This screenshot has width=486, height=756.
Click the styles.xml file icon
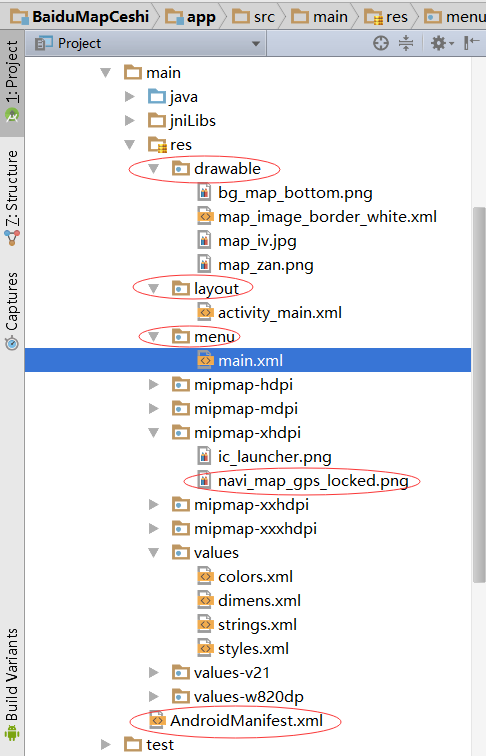205,648
